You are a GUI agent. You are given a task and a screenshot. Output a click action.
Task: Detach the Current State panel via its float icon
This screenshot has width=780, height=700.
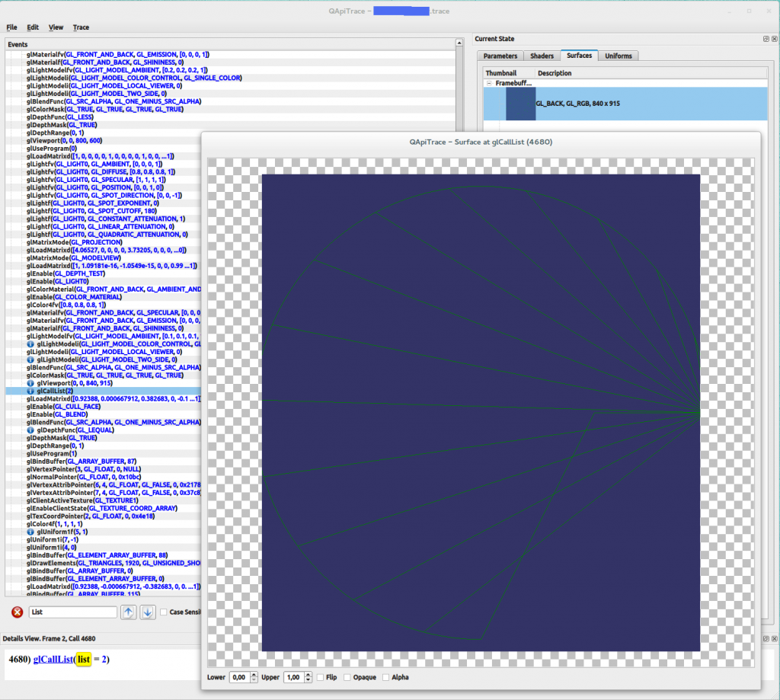click(766, 39)
